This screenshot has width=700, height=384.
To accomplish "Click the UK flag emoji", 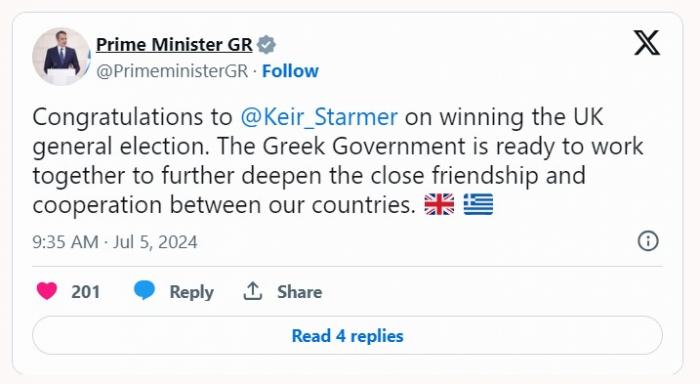I will [x=439, y=205].
